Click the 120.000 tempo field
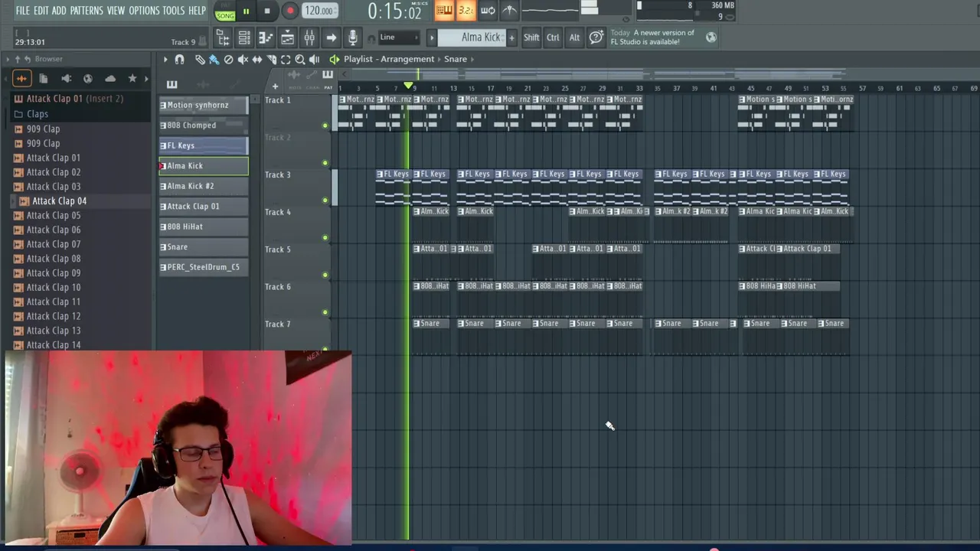The height and width of the screenshot is (551, 980). 318,11
